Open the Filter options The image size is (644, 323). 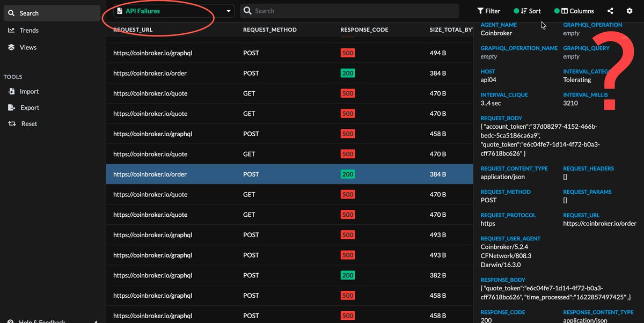tap(489, 11)
